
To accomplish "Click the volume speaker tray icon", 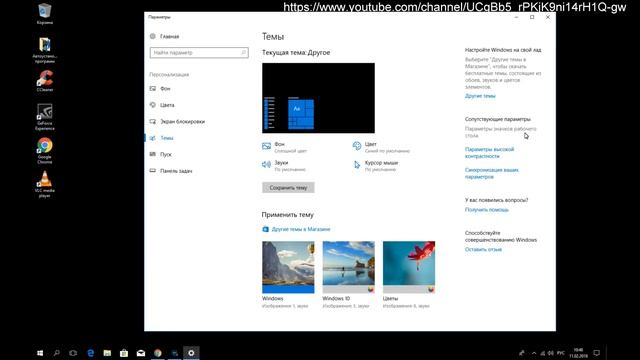I will (551, 353).
